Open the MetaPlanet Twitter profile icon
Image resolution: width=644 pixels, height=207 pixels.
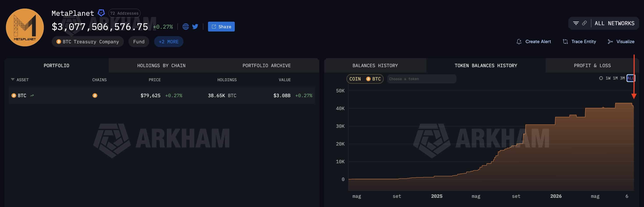tap(195, 26)
